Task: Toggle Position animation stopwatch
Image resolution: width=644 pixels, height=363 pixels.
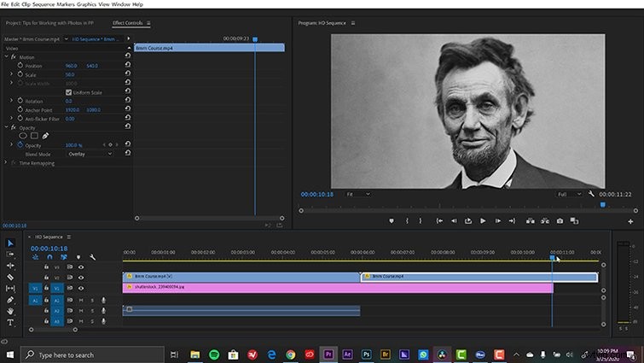Action: (x=20, y=66)
